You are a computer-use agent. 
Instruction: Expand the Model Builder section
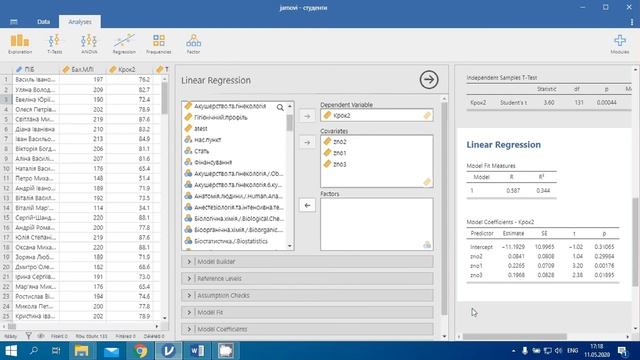coord(307,262)
